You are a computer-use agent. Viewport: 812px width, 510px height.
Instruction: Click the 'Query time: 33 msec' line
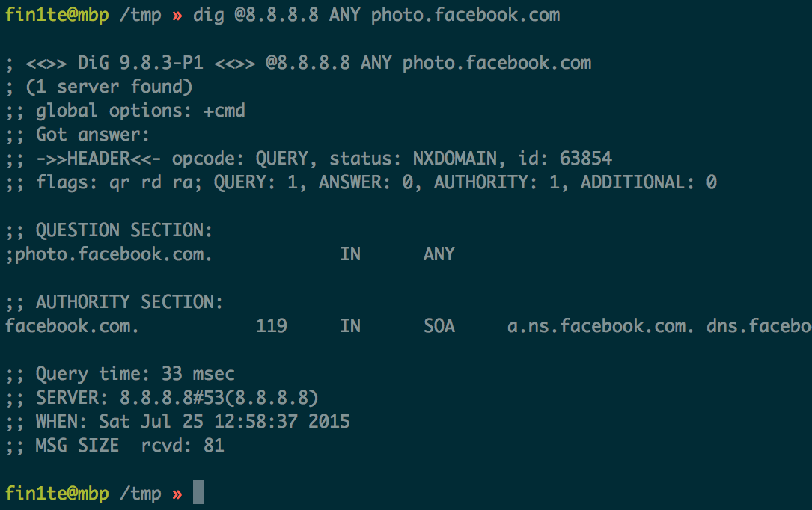click(120, 374)
